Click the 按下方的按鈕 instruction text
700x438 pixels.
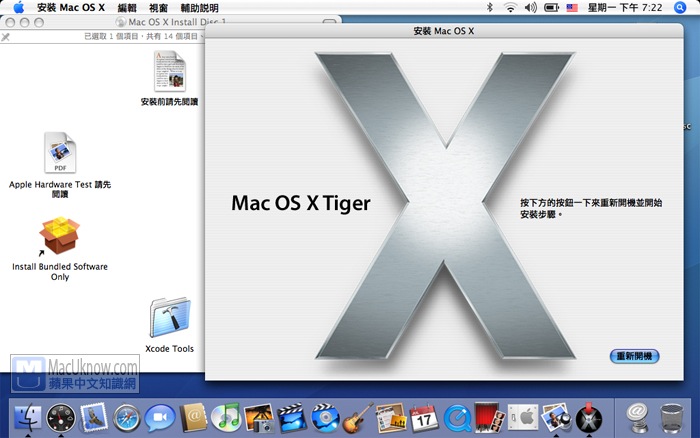pos(591,208)
